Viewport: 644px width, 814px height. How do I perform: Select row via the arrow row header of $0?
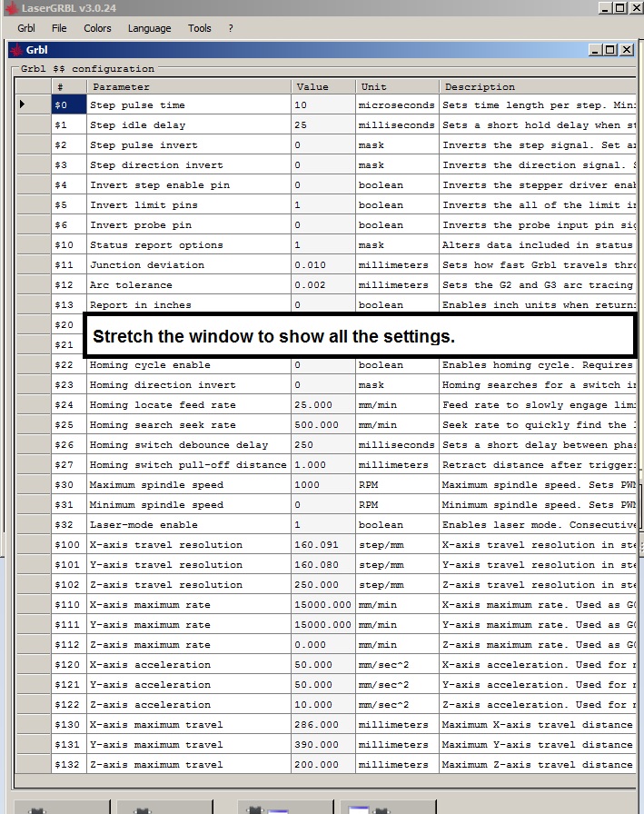pyautogui.click(x=34, y=104)
